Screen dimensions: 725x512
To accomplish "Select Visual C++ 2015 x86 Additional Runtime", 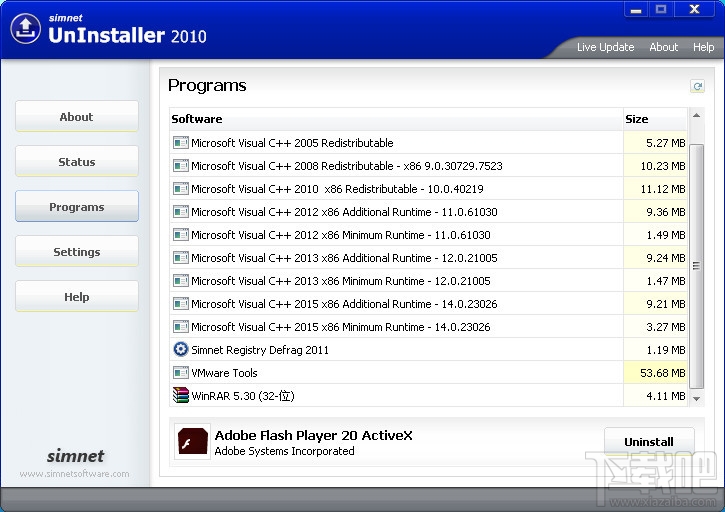I will 428,304.
